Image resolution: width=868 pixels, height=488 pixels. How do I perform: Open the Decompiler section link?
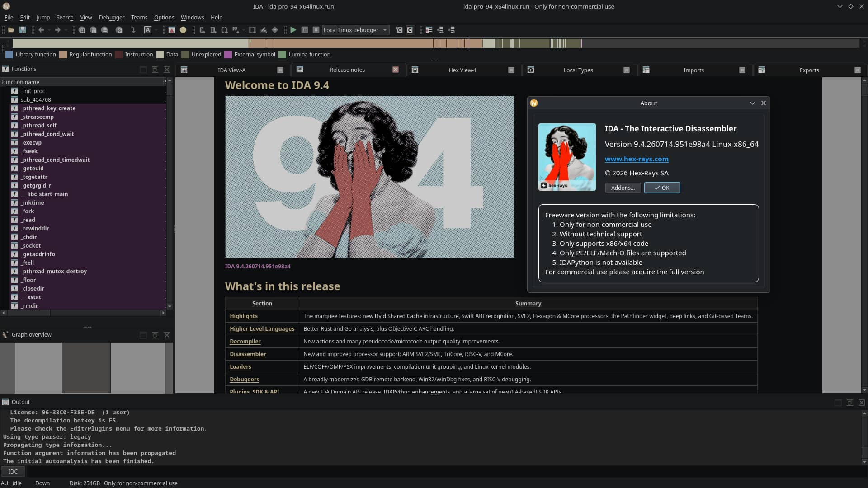(245, 341)
